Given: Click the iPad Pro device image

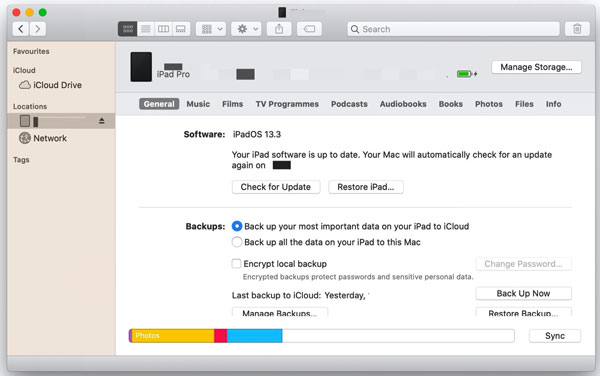Looking at the screenshot, I should click(x=141, y=67).
